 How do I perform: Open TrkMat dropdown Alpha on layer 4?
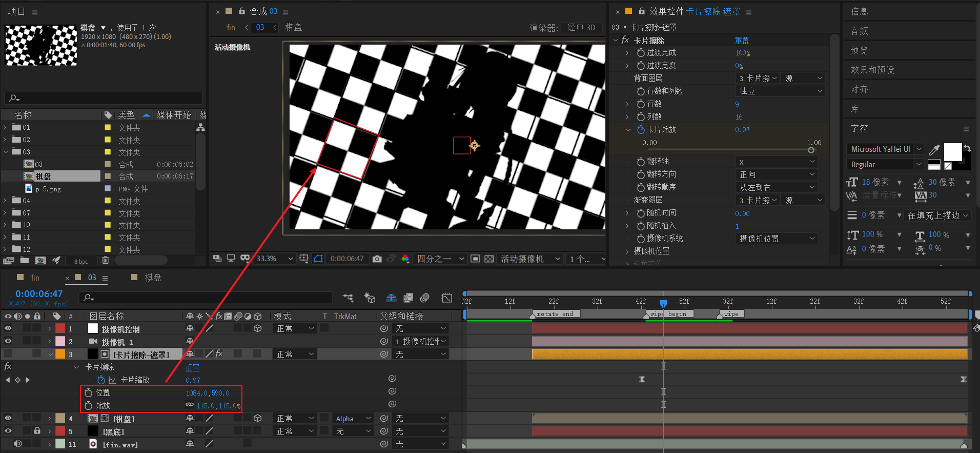353,419
